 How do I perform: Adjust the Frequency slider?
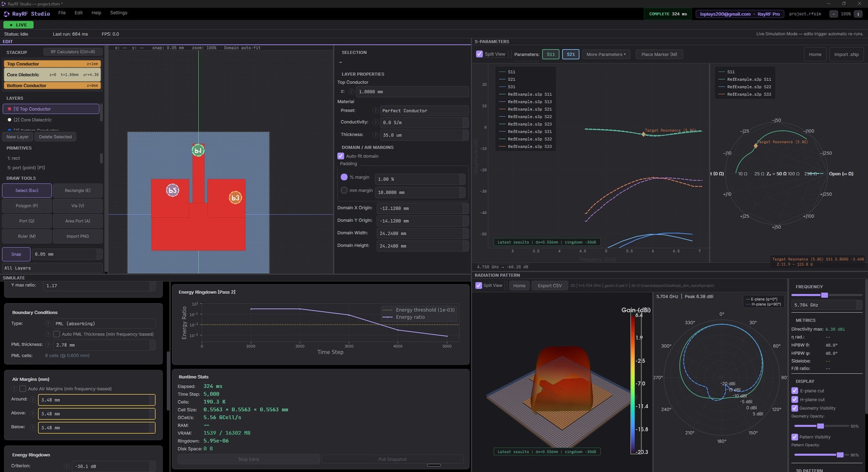(x=825, y=295)
